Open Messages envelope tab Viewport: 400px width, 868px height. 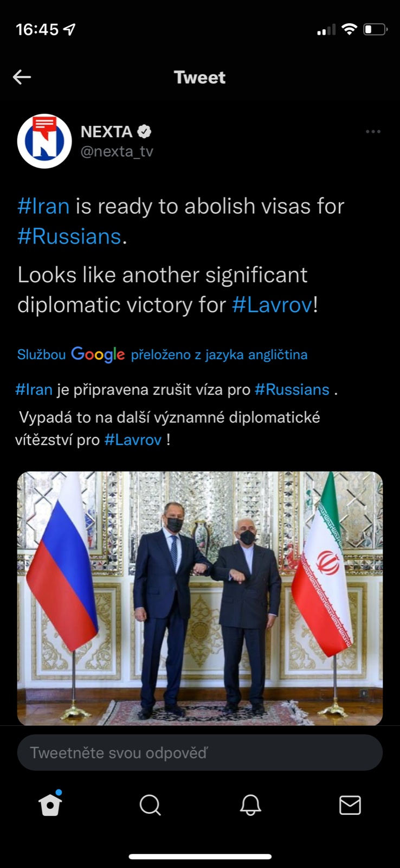[x=350, y=805]
